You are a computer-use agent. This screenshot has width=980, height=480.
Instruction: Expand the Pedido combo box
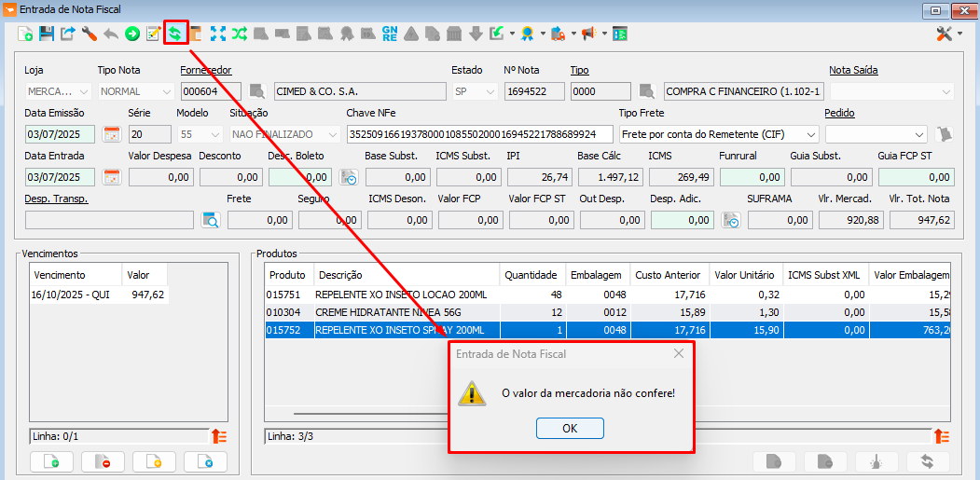pyautogui.click(x=919, y=134)
